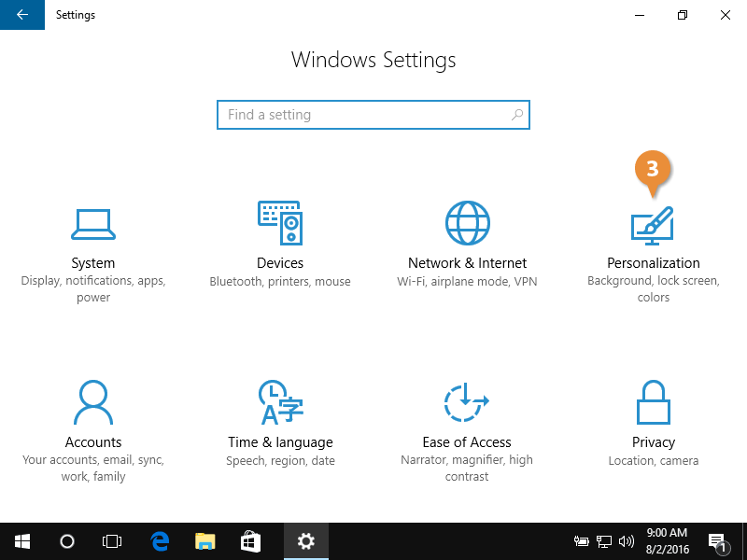
Task: Click the 'Wi-Fi, airplane mode, VPN' description
Action: pos(468,282)
